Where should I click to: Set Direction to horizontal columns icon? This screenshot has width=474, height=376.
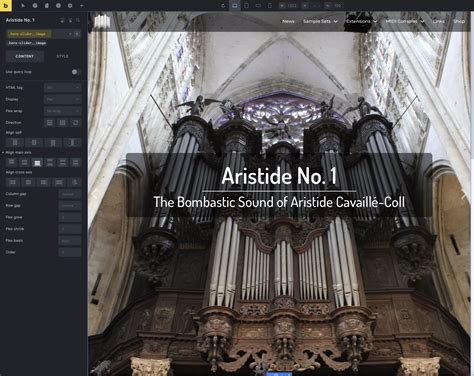(x=62, y=123)
